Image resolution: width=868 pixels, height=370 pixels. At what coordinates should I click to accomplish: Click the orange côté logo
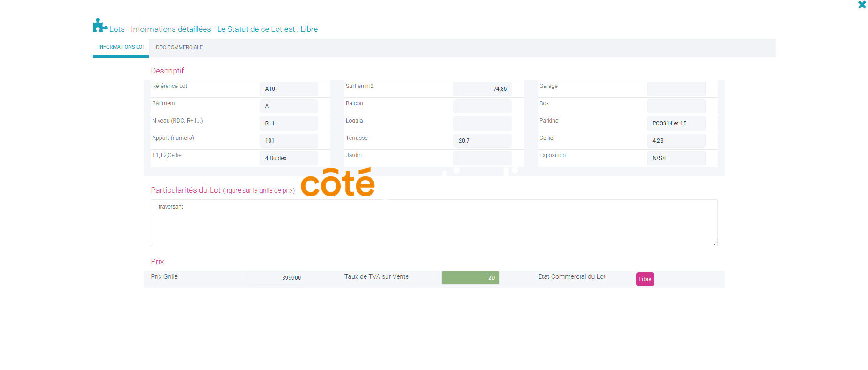337,183
